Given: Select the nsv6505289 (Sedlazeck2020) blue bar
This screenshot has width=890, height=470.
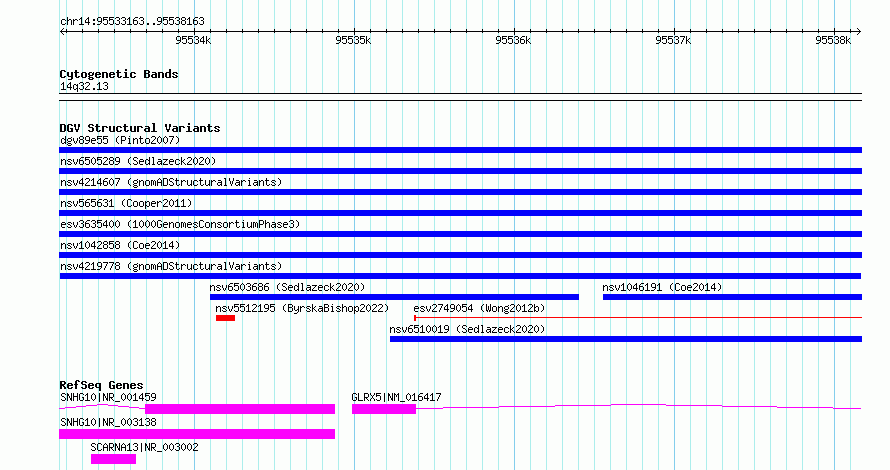Looking at the screenshot, I should [460, 171].
